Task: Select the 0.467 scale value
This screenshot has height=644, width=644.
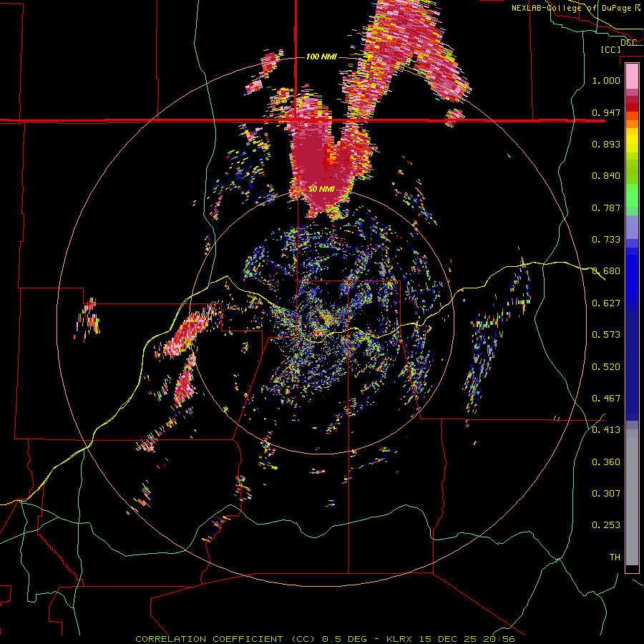Action: 606,398
